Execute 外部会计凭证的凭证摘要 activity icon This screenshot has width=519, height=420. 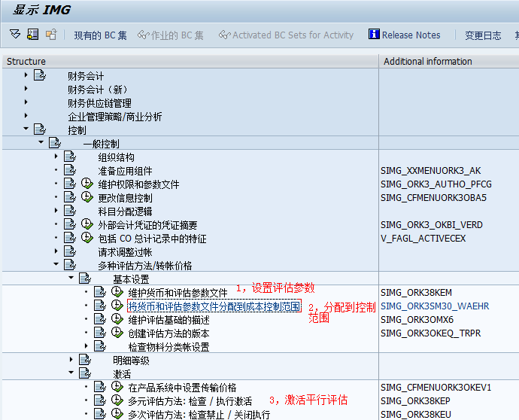click(87, 224)
